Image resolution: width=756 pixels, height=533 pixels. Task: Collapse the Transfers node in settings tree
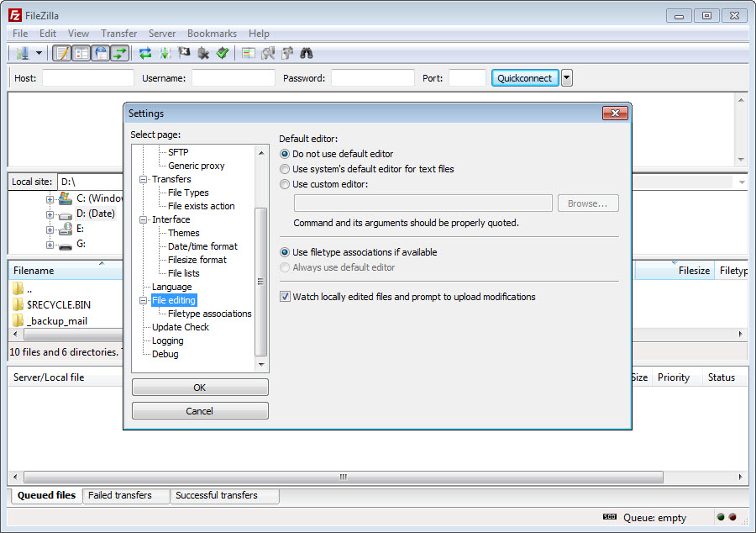pyautogui.click(x=143, y=179)
